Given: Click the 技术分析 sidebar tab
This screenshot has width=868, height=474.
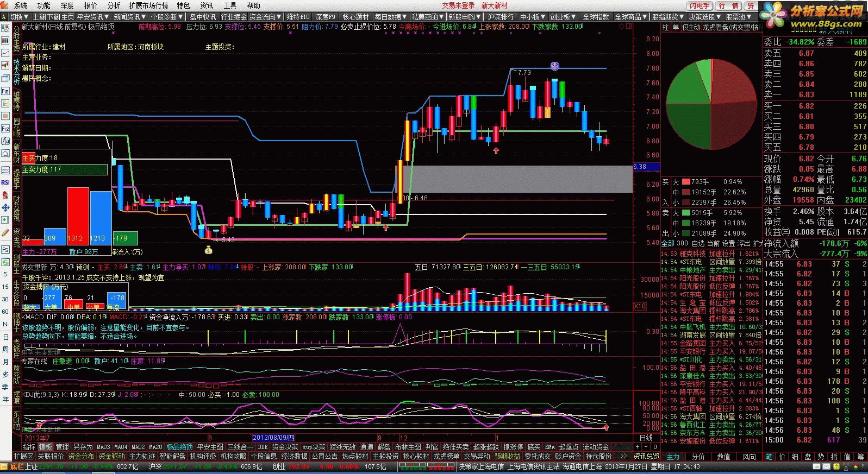Looking at the screenshot, I should tap(16, 71).
